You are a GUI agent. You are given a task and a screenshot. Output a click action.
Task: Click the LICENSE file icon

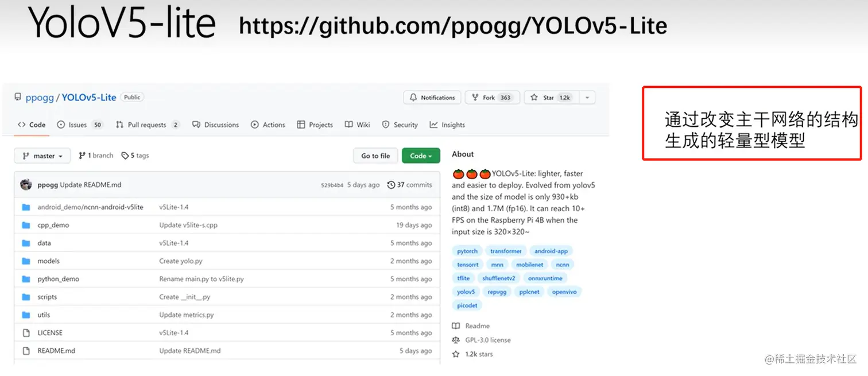coord(26,333)
